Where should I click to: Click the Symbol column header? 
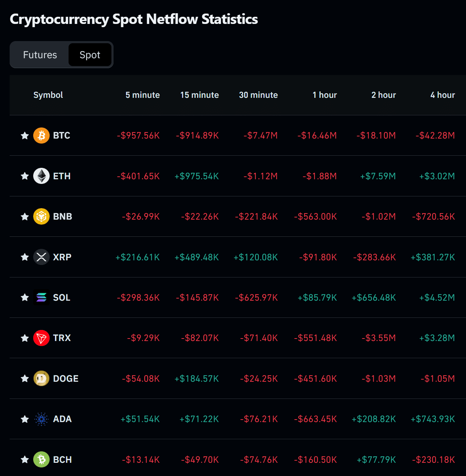[48, 95]
